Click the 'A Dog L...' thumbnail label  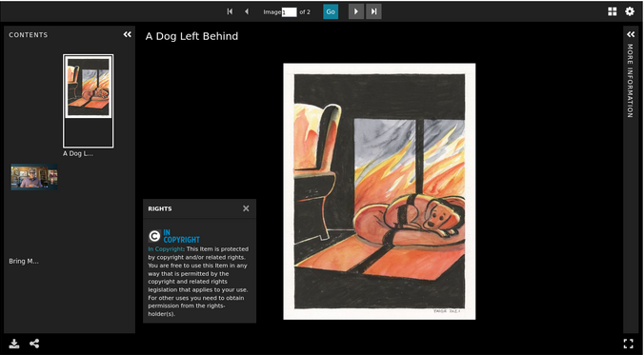78,154
